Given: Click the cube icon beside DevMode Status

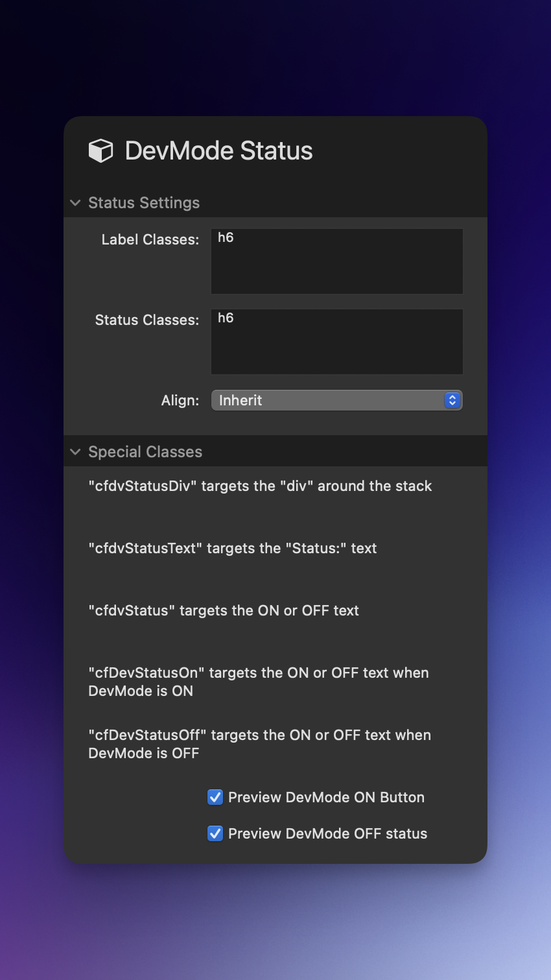Looking at the screenshot, I should click(x=100, y=150).
